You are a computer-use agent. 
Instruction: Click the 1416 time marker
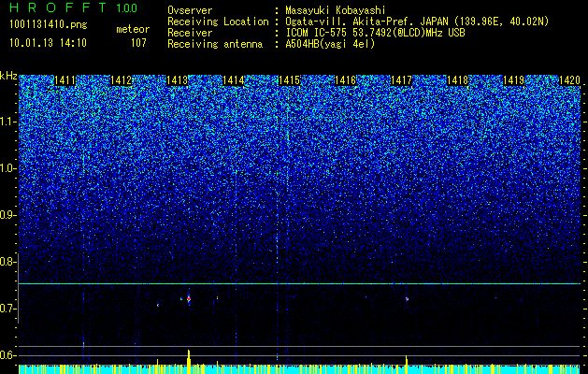click(345, 80)
